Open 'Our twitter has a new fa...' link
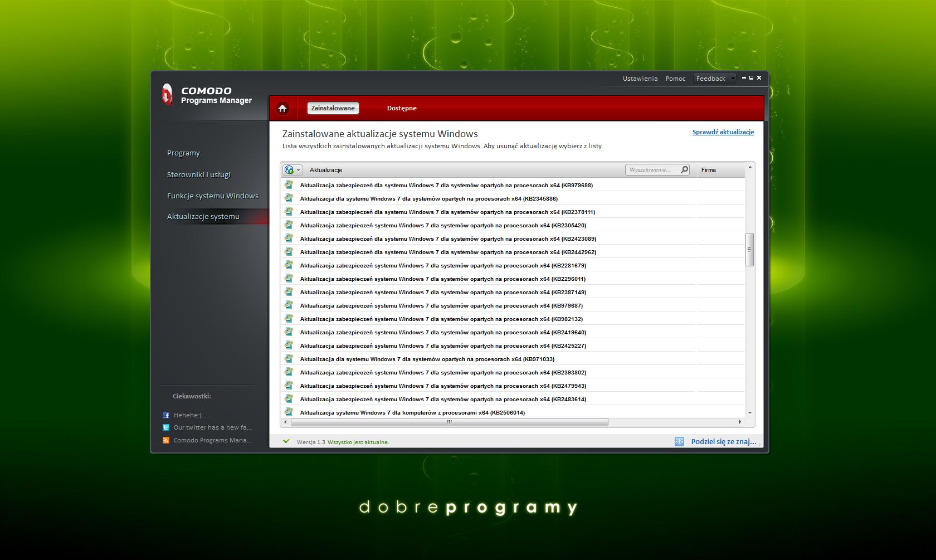Screen dimensions: 936x560 point(212,427)
